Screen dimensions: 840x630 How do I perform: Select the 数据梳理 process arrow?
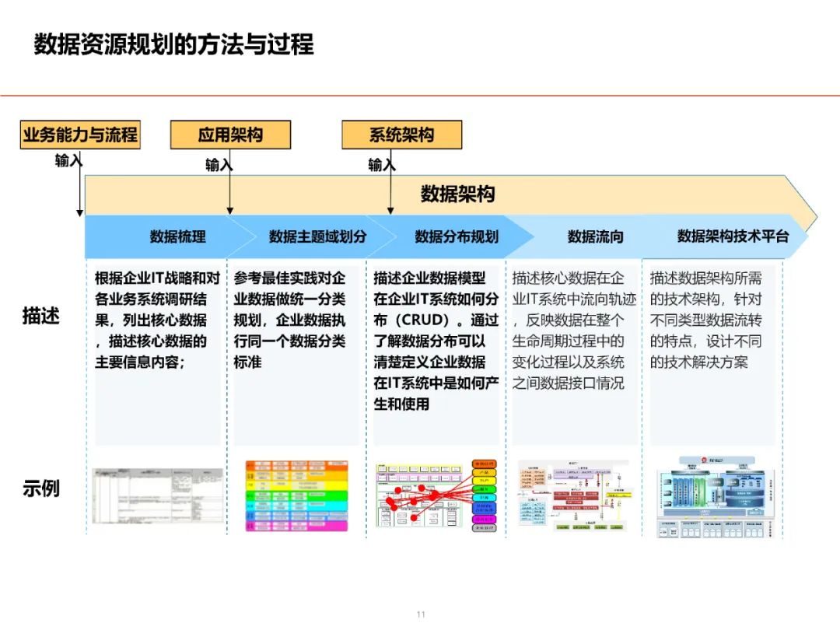click(175, 236)
